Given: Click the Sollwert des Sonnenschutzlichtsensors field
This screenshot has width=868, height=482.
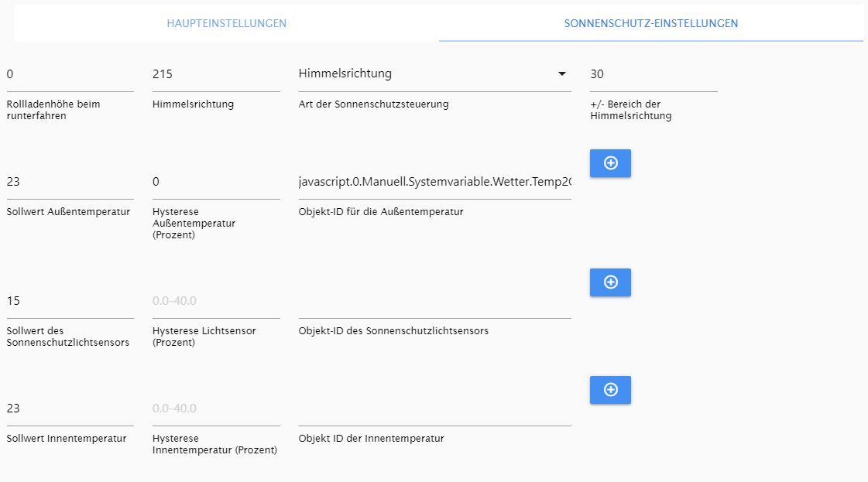Looking at the screenshot, I should 70,301.
